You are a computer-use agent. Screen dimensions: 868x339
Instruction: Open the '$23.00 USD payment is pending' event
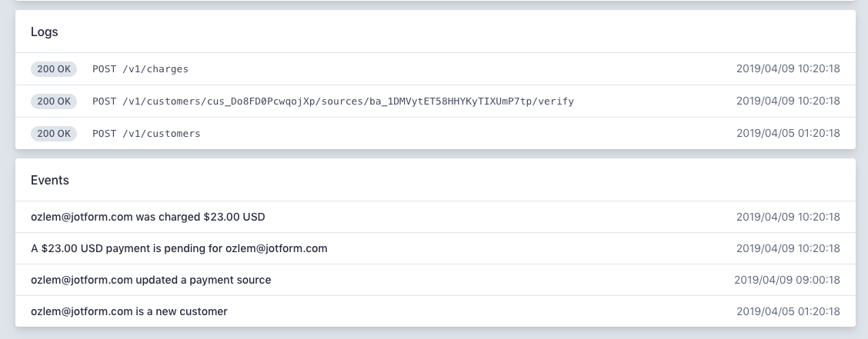pyautogui.click(x=435, y=248)
